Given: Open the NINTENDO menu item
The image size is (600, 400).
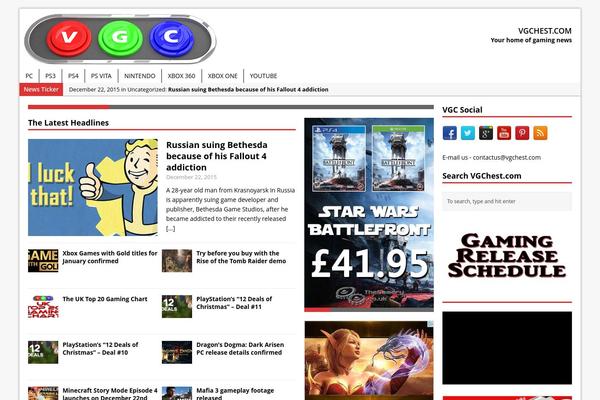Looking at the screenshot, I should pos(140,76).
